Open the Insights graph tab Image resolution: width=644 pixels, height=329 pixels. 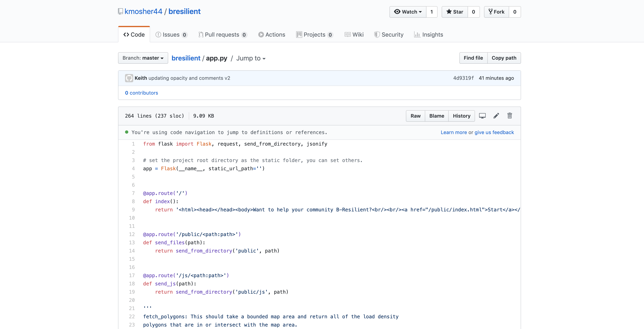(x=429, y=35)
